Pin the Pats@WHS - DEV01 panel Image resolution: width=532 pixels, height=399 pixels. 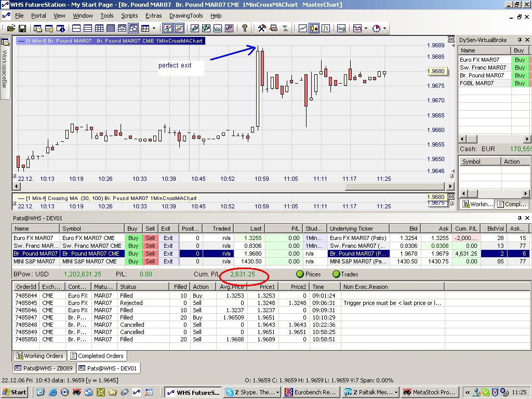(x=520, y=218)
